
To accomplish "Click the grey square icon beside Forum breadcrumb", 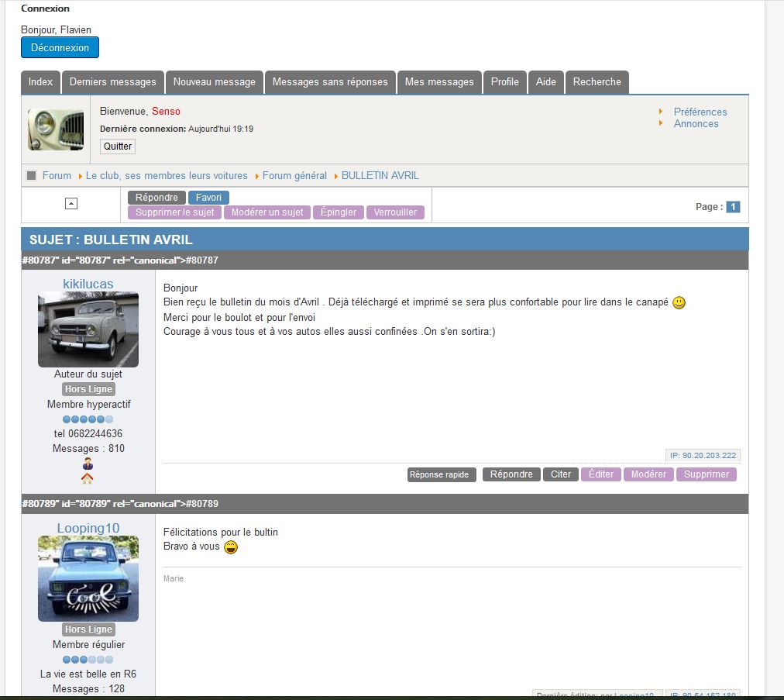I will click(x=32, y=176).
